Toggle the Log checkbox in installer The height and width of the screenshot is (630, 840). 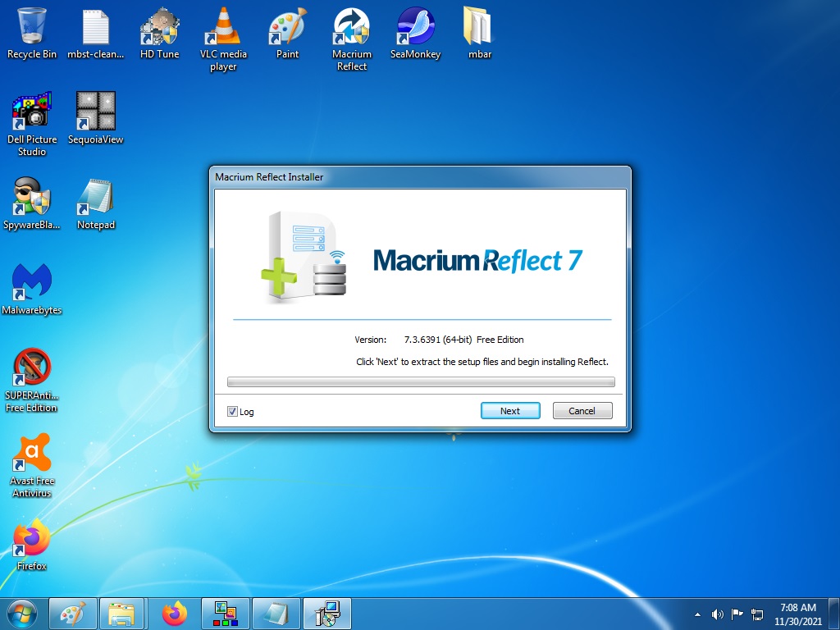tap(232, 412)
